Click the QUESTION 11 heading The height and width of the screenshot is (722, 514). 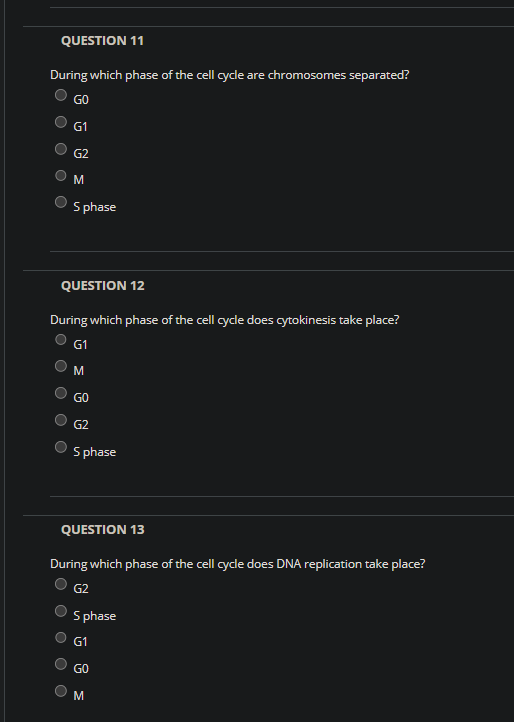pos(102,41)
